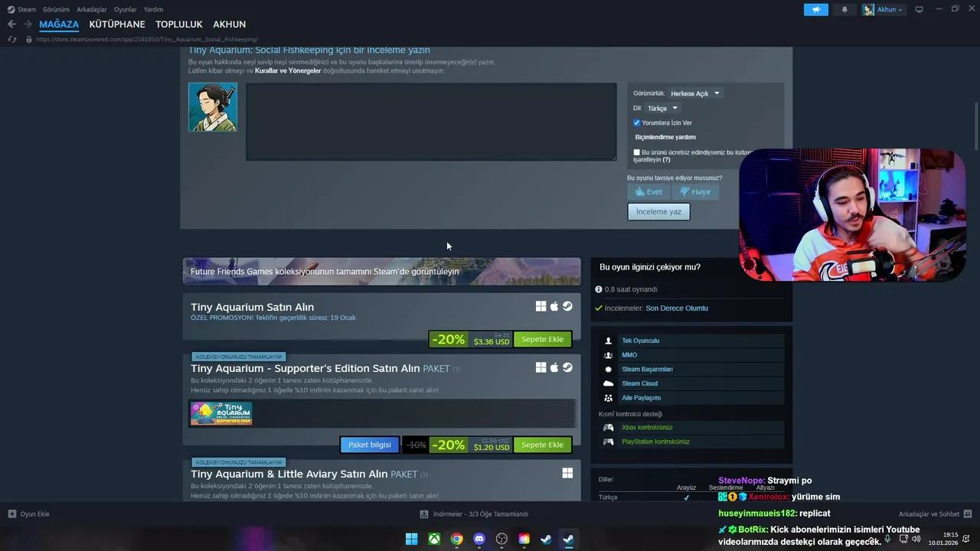Add Tiny Aquarium to cart, $3.36
The width and height of the screenshot is (980, 551).
542,339
